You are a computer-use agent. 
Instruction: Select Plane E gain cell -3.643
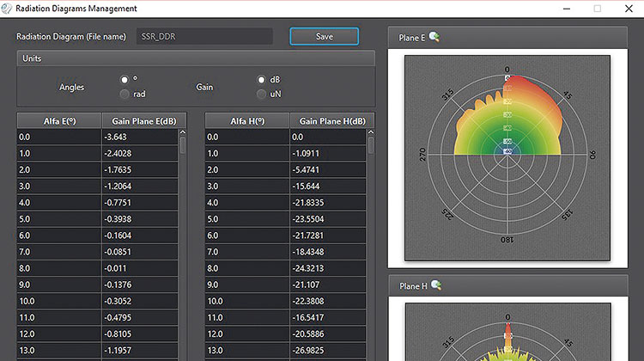coord(140,137)
